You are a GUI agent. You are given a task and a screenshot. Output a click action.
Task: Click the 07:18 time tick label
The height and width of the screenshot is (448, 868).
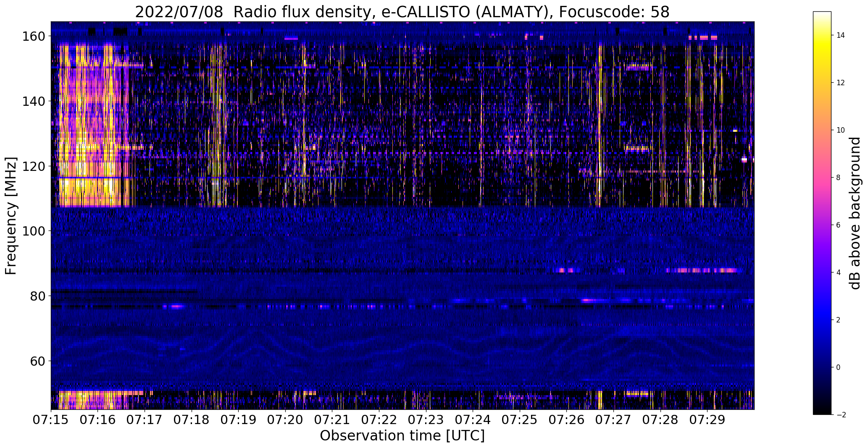pos(192,420)
